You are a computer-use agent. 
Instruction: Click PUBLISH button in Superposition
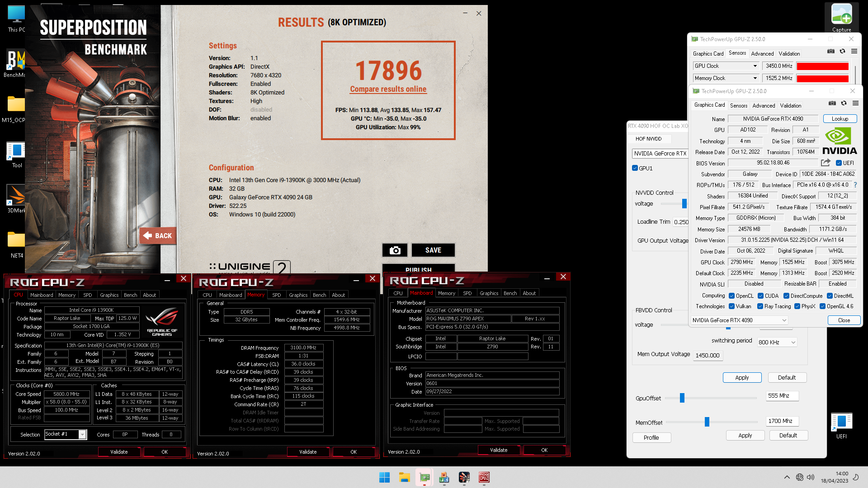[418, 269]
